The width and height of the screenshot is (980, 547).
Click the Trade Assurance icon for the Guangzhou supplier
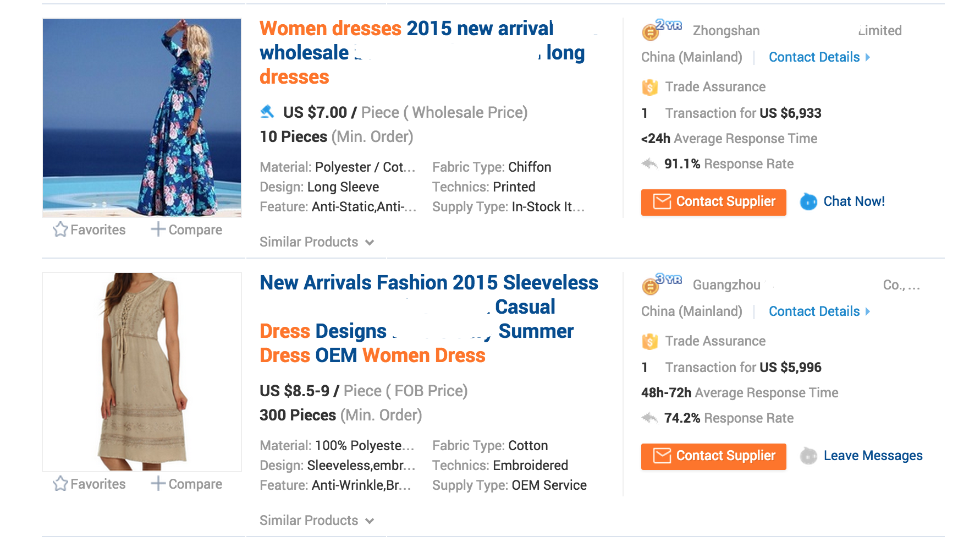pos(649,341)
